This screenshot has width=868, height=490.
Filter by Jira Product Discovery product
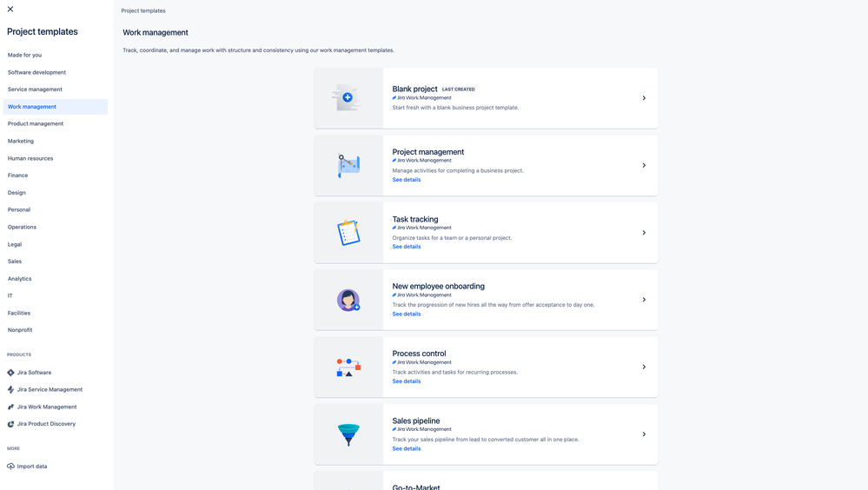pos(47,424)
